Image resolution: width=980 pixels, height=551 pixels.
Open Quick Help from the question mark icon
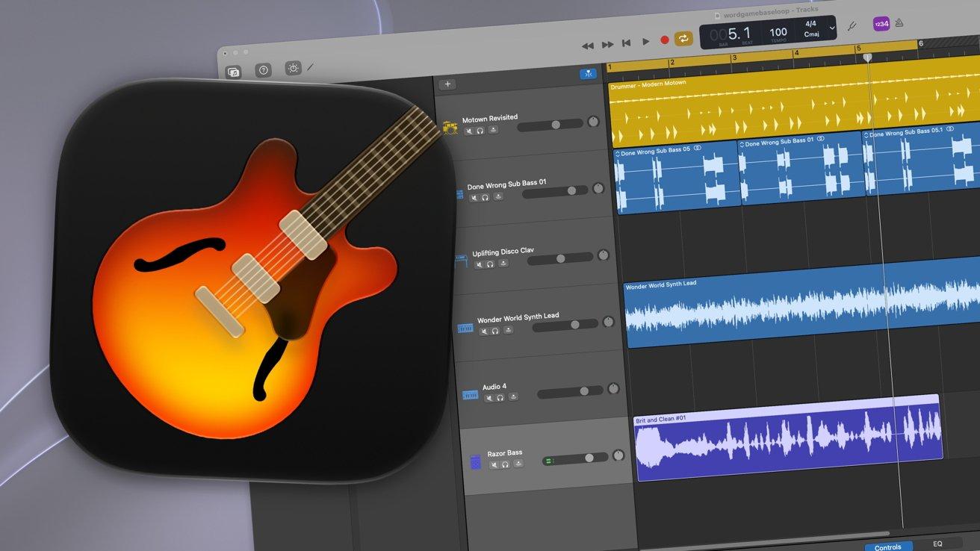tap(263, 71)
